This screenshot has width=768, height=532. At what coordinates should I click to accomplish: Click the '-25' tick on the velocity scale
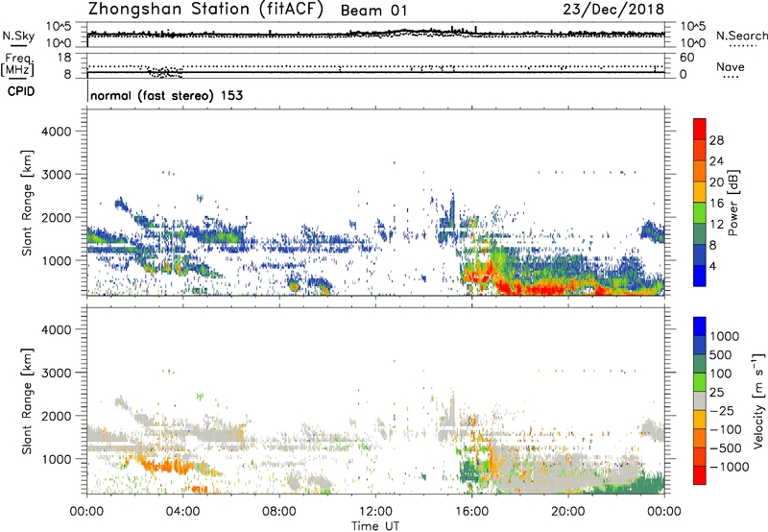click(722, 410)
